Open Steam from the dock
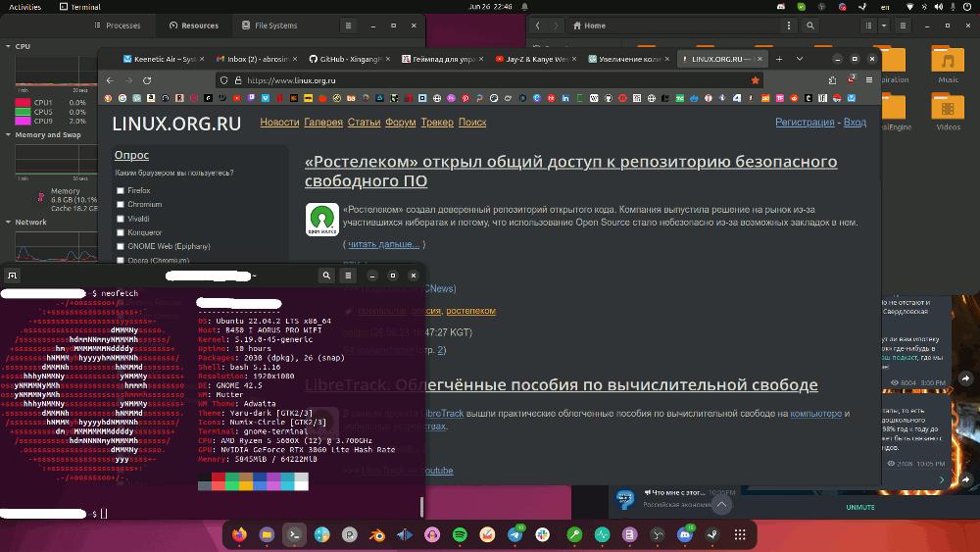 (x=711, y=534)
